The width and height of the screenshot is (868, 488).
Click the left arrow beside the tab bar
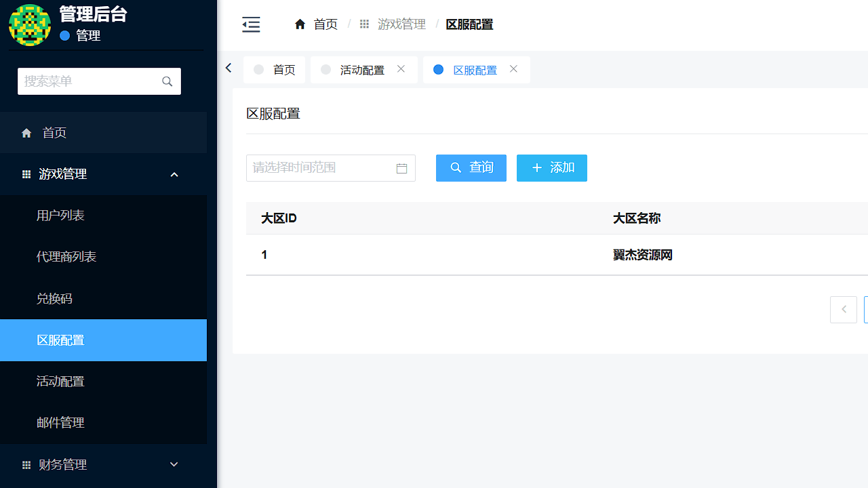point(228,68)
